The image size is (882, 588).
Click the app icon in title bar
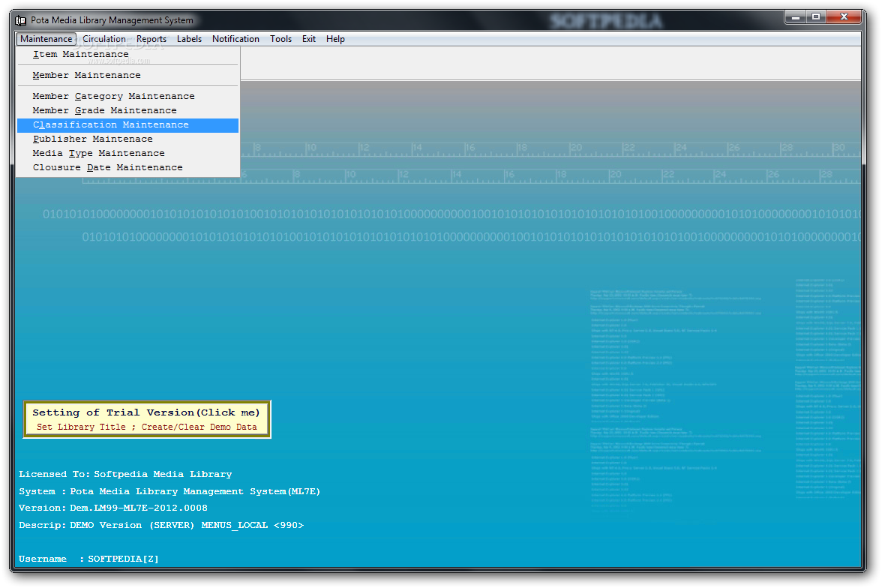point(21,20)
